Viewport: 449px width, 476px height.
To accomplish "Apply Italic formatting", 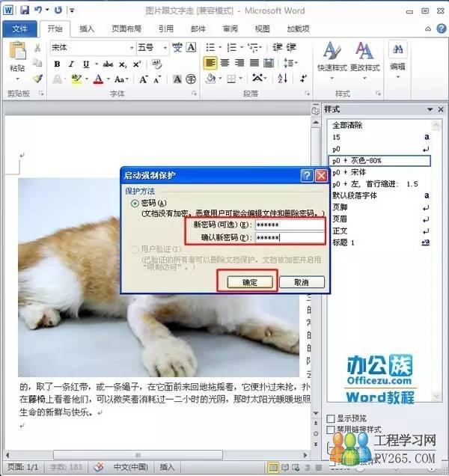I will 71,64.
